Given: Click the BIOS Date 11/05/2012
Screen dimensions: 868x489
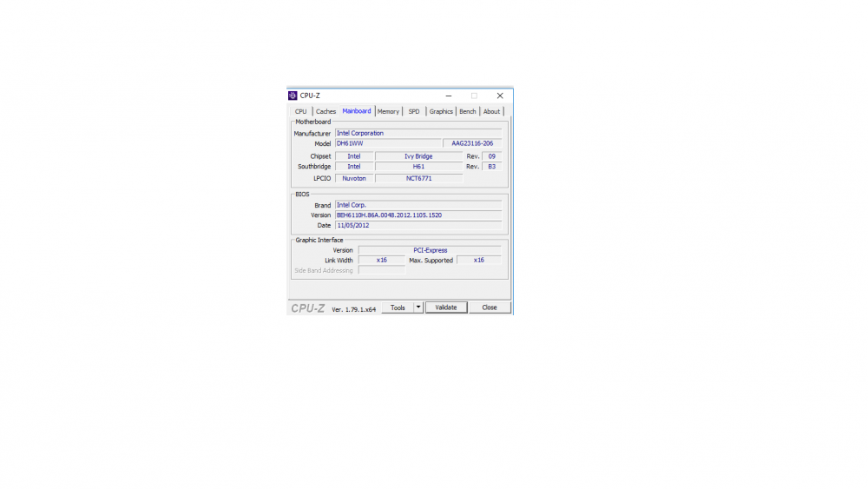Looking at the screenshot, I should point(418,226).
